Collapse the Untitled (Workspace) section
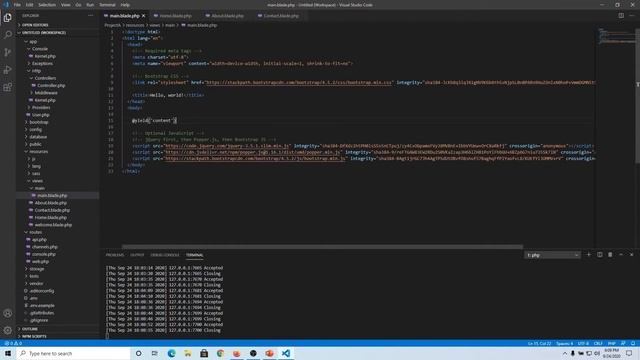 [44, 33]
